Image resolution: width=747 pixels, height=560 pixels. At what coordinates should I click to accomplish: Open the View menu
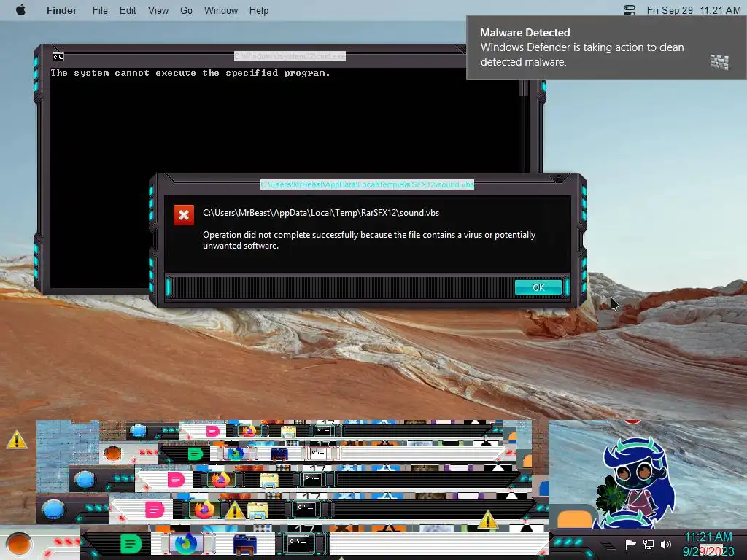tap(158, 10)
